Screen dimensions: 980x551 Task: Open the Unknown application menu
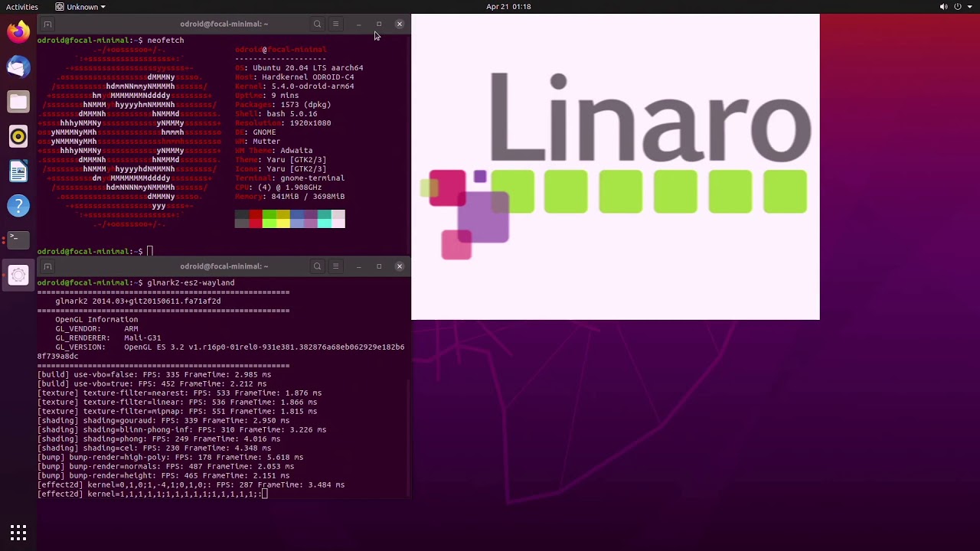(x=80, y=7)
